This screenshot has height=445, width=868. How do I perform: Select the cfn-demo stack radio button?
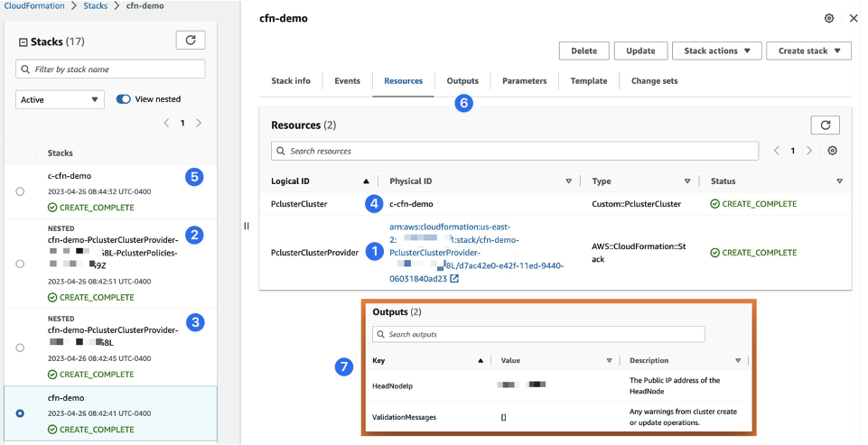[20, 413]
